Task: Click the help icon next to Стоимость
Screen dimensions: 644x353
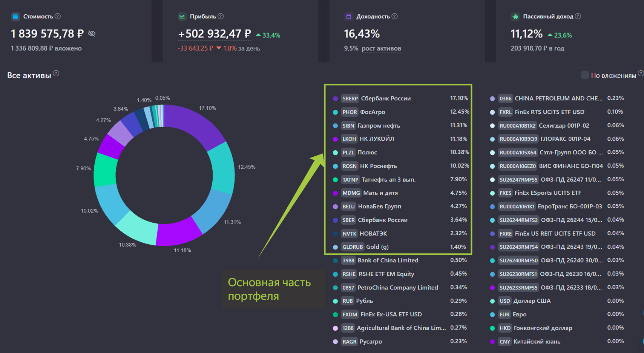Action: click(x=58, y=16)
